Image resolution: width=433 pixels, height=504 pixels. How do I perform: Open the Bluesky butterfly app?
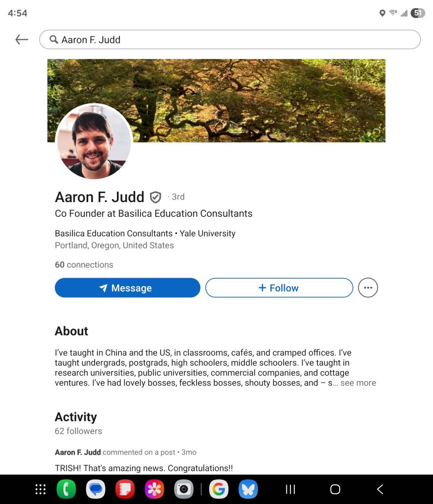(248, 489)
